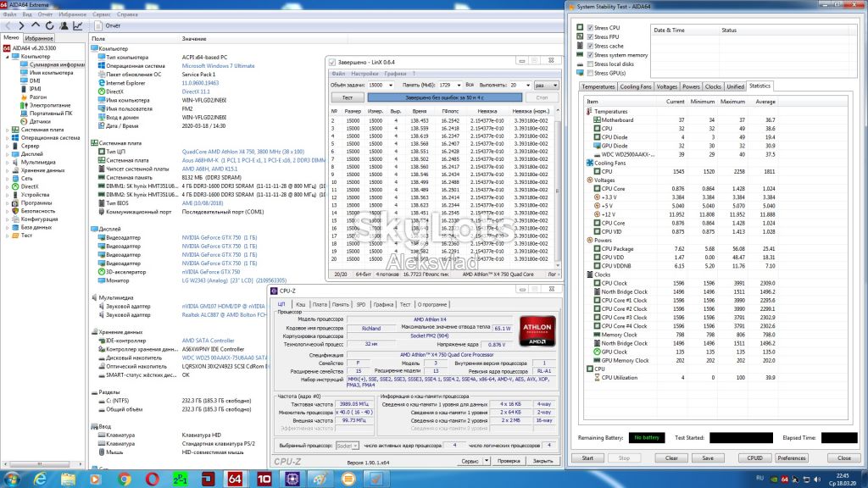Select IPMI in the AIDA64 tree
Viewport: 868px width, 488px height.
[36, 88]
